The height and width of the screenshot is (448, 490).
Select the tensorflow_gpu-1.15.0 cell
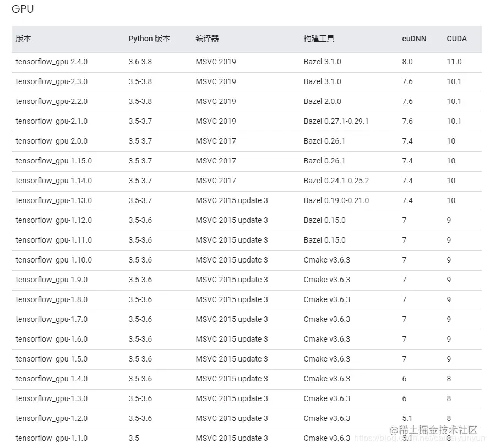[x=54, y=161]
